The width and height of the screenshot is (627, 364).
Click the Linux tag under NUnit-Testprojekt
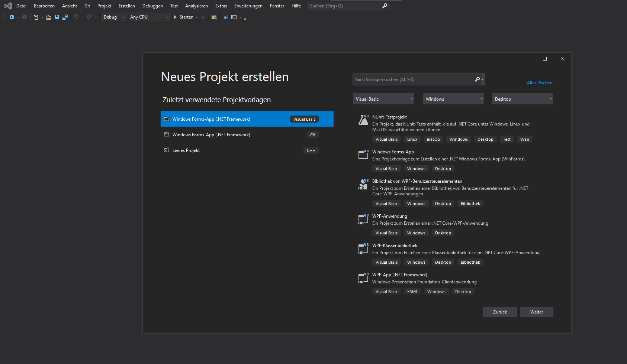412,139
